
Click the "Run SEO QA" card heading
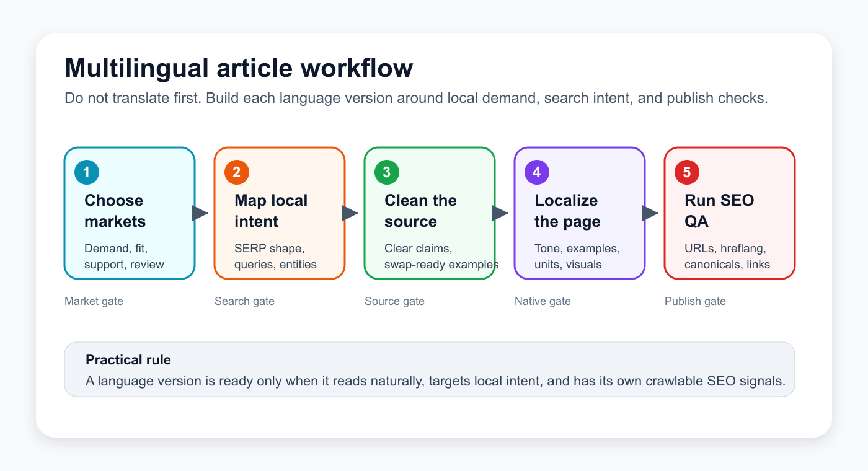pos(719,211)
